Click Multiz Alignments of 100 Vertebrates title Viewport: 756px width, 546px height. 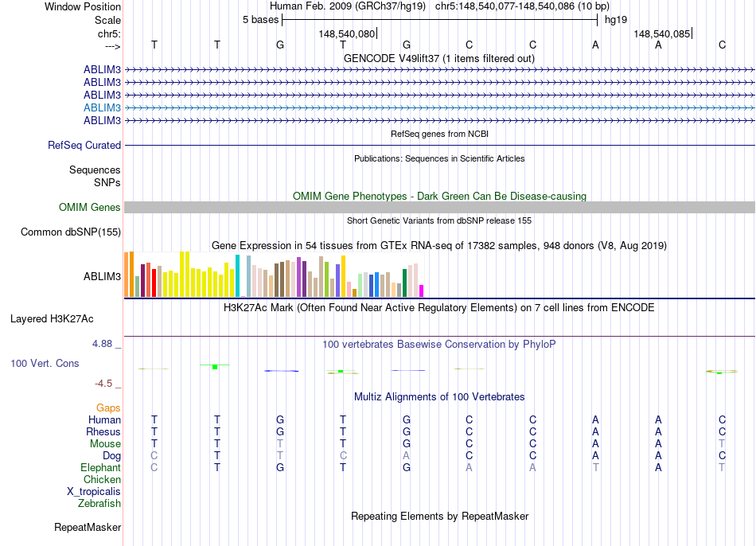[x=439, y=397]
